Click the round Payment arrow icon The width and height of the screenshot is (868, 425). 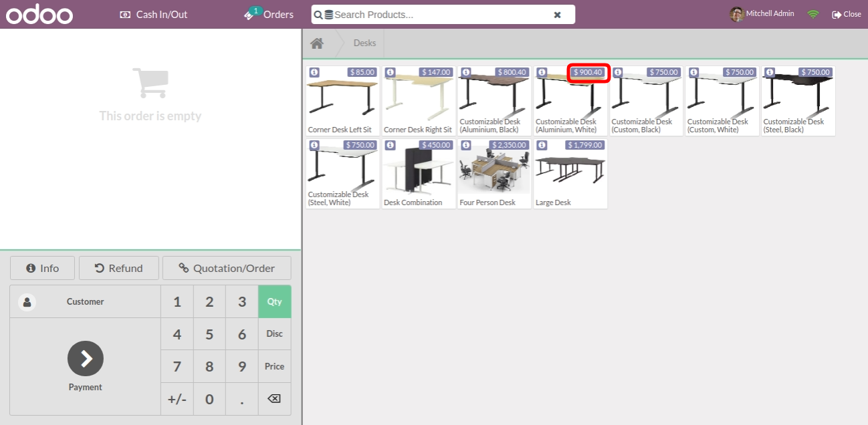(x=86, y=359)
